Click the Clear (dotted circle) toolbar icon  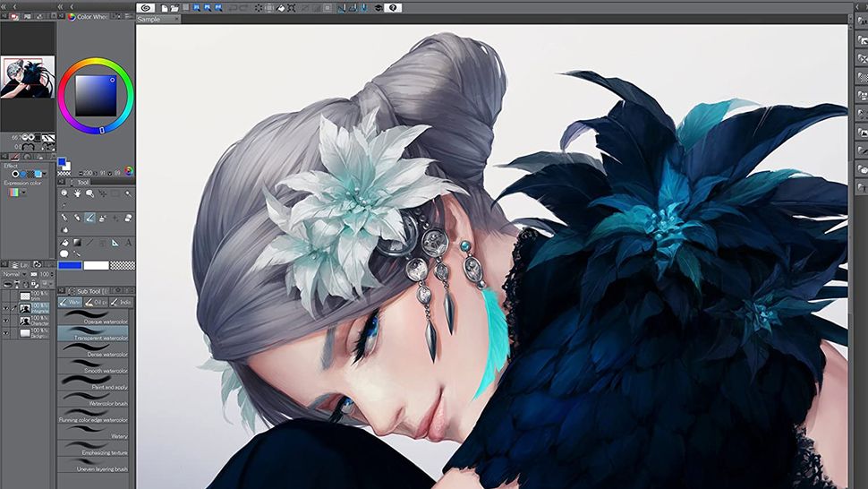pyautogui.click(x=259, y=8)
